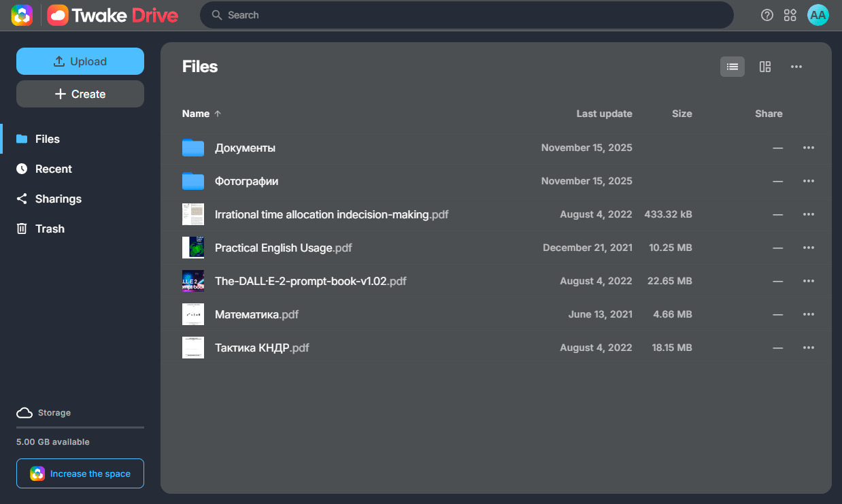
Task: Open the help question mark icon
Action: tap(767, 15)
